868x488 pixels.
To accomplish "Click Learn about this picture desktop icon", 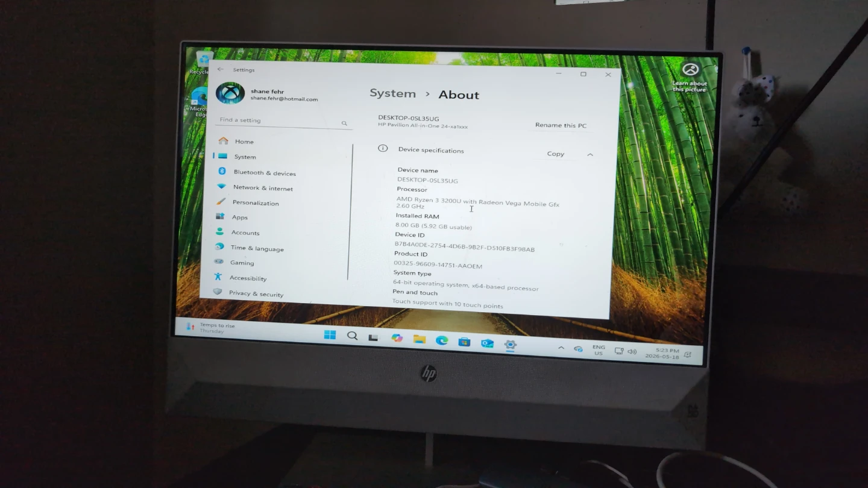I will pyautogui.click(x=690, y=77).
